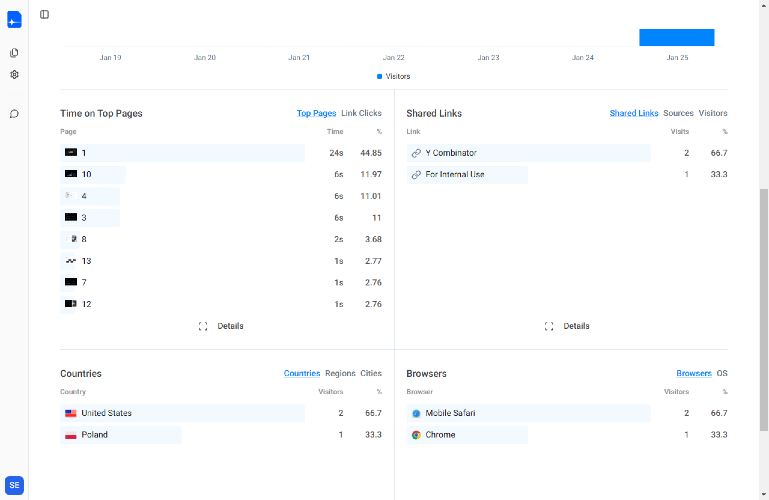This screenshot has height=500, width=769.
Task: Click the Chrome browser icon
Action: [x=416, y=435]
